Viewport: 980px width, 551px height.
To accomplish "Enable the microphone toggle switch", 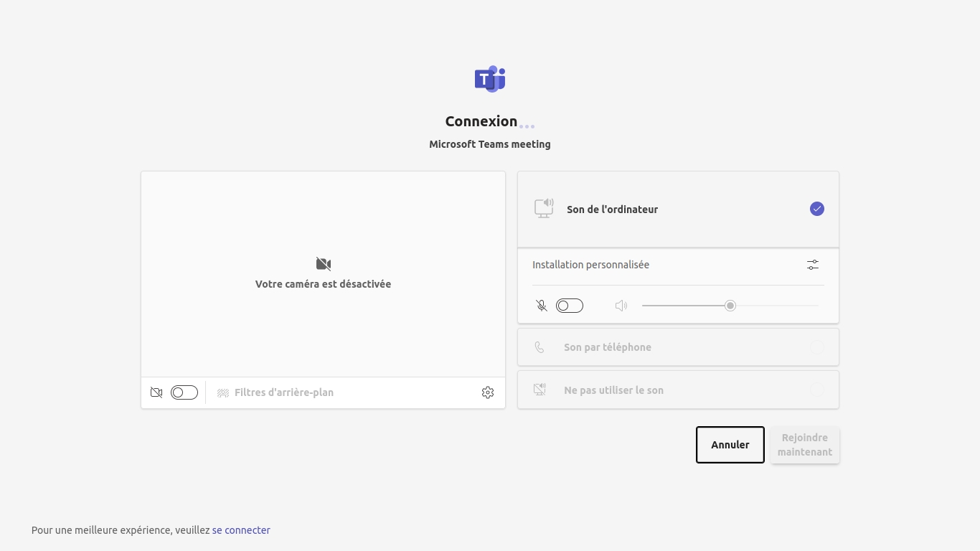I will [x=570, y=306].
